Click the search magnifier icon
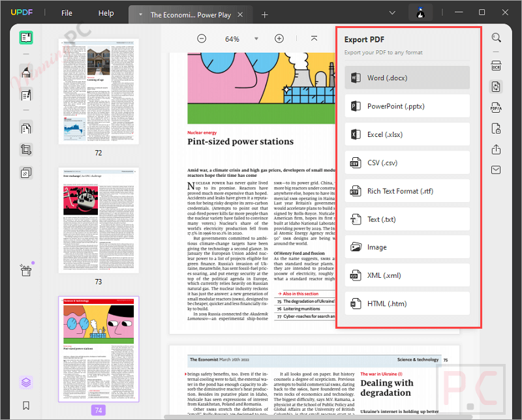This screenshot has height=420, width=522. 496,38
